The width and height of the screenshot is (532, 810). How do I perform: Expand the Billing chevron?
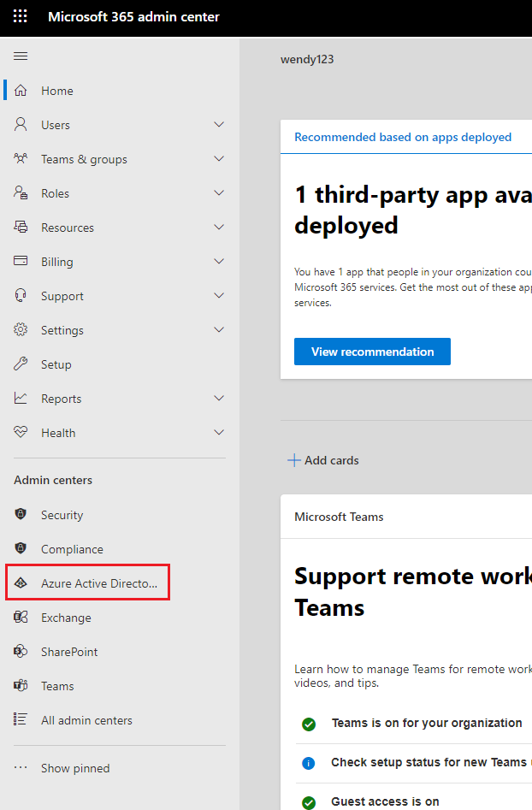[x=219, y=262]
